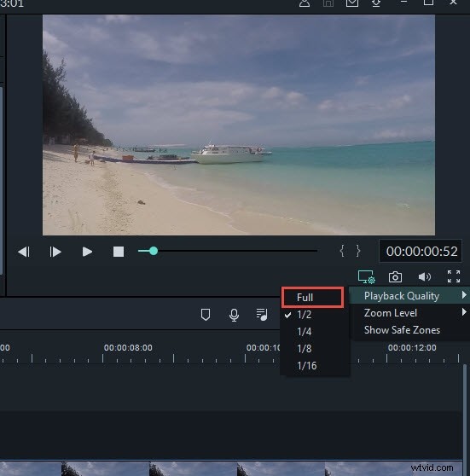Save project with floppy disk icon
The width and height of the screenshot is (470, 476).
328,3
